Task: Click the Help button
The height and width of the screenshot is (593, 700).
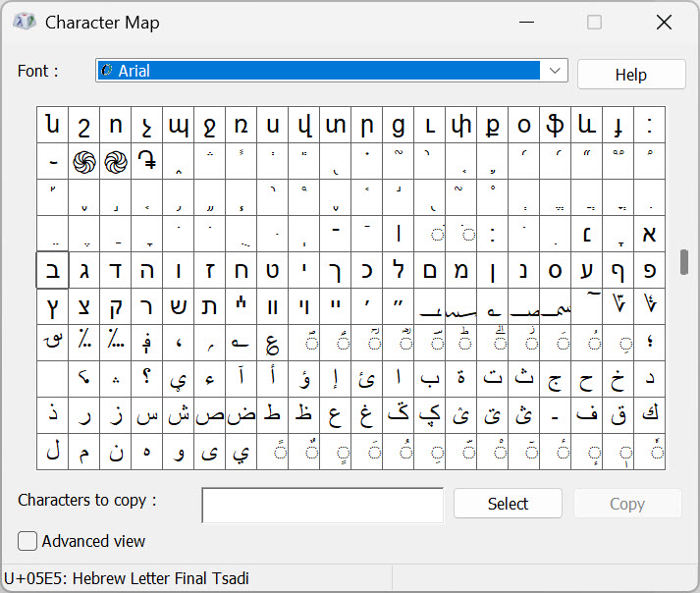Action: 631,75
